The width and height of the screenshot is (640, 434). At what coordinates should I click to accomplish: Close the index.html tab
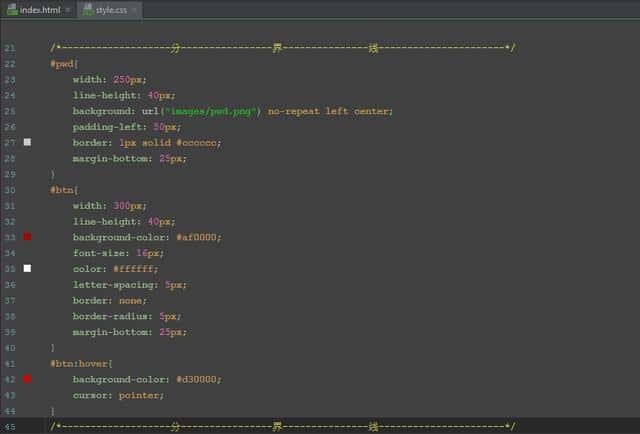[68, 10]
